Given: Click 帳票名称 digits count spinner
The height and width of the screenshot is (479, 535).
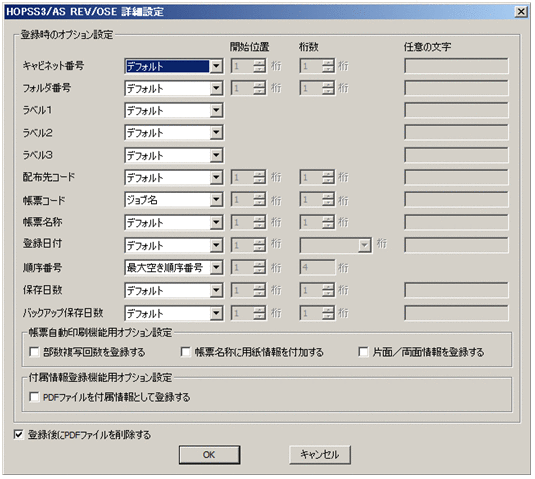Looking at the screenshot, I should point(317,222).
